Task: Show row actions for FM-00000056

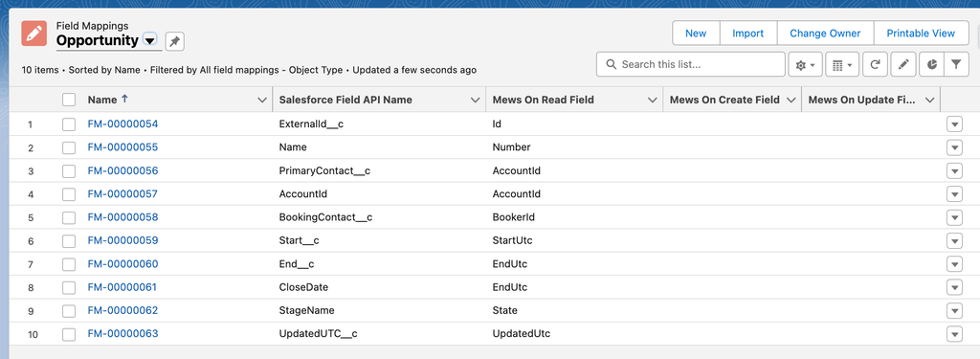Action: 954,170
